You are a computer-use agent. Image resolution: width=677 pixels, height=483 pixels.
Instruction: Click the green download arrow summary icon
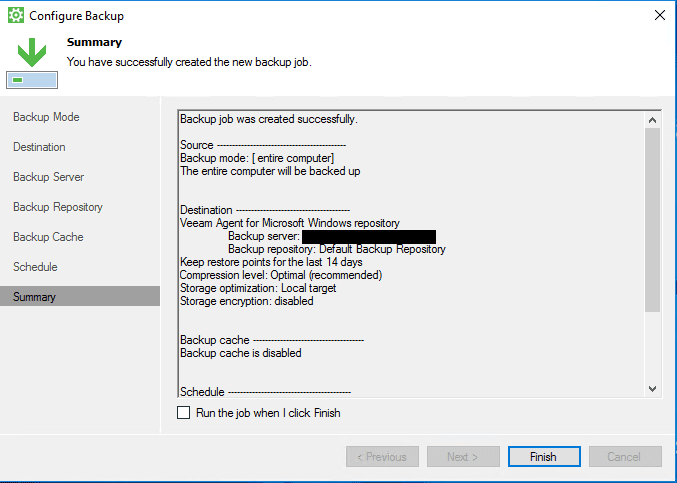32,63
